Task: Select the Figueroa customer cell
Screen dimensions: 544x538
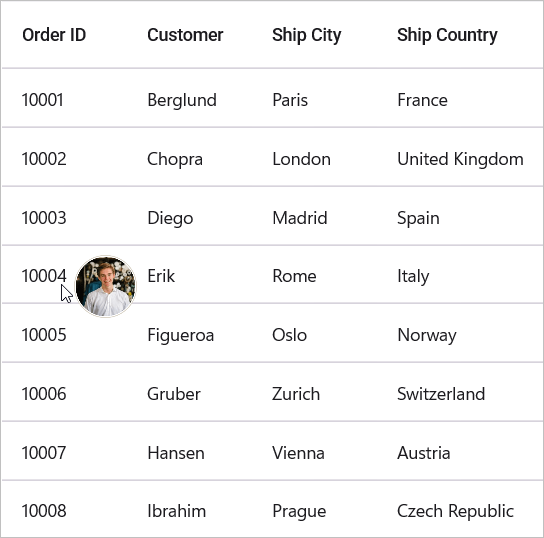Action: [181, 335]
